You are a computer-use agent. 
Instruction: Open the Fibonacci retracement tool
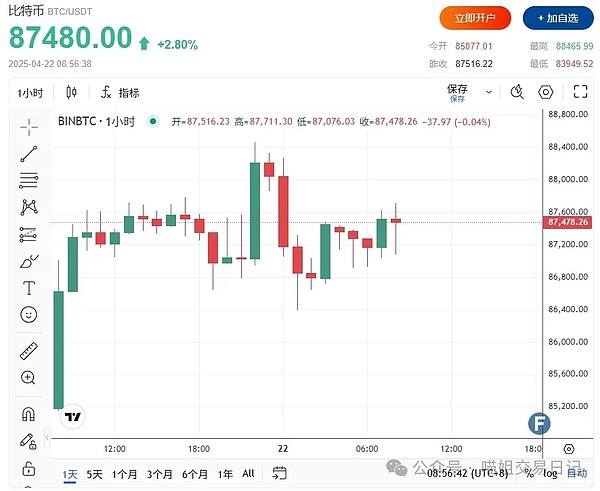(x=28, y=181)
